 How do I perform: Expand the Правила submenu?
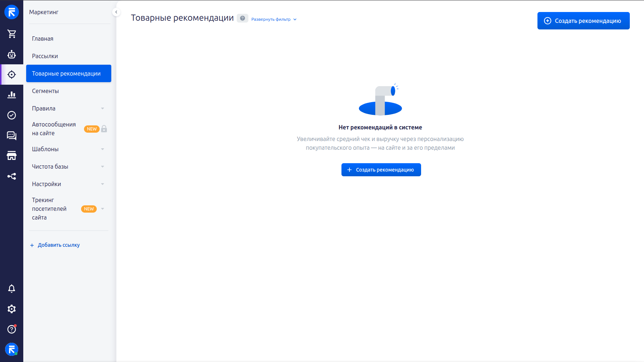coord(103,109)
